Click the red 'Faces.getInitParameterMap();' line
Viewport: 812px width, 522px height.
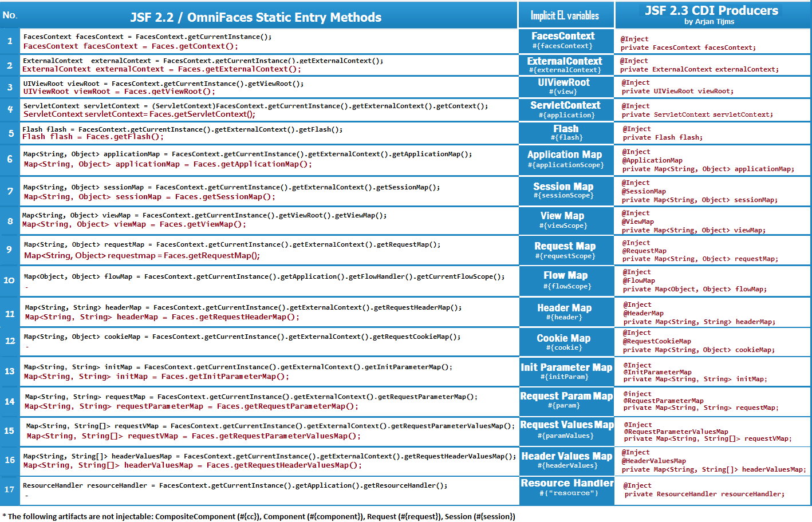[x=156, y=377]
